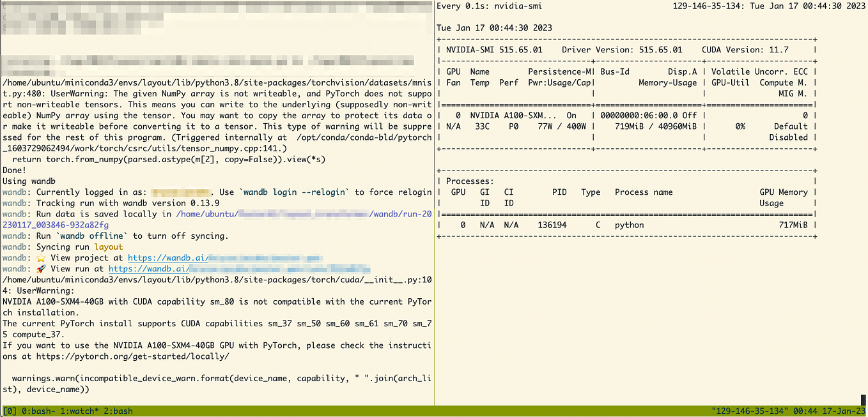
Task: Click 'NVIDIA-SMI 515.65.01' version text
Action: (494, 50)
